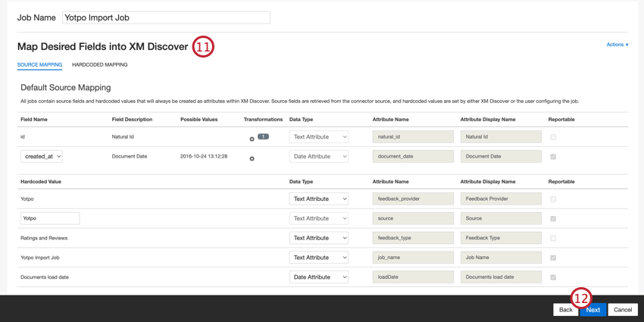This screenshot has height=322, width=644.
Task: Open transformations gear for Document Date row
Action: 252,158
